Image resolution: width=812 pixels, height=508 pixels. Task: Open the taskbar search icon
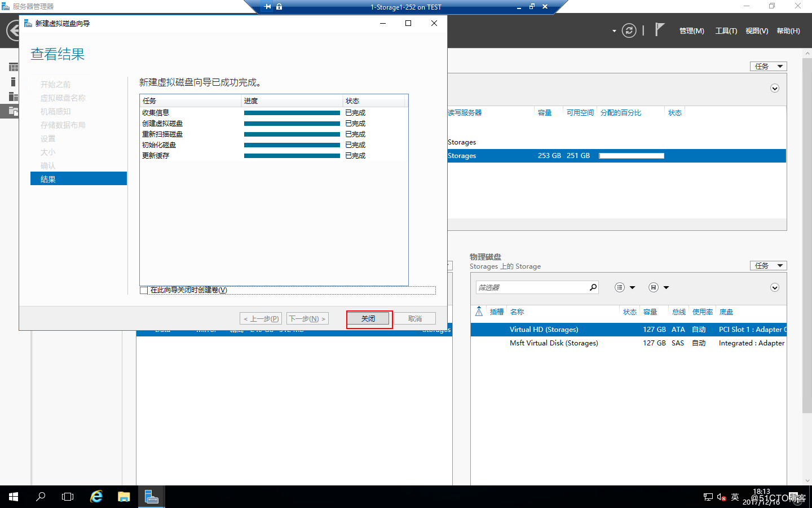41,497
